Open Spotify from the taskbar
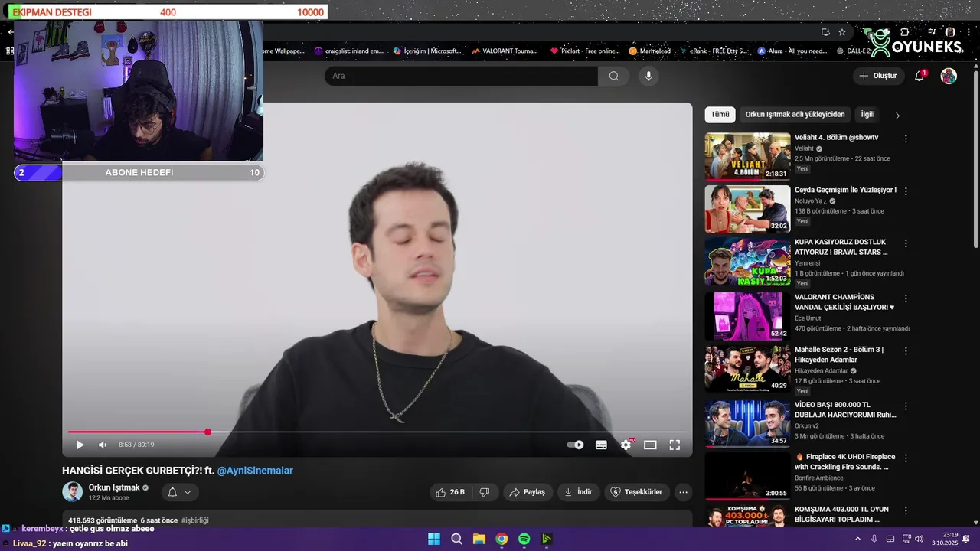 (524, 539)
